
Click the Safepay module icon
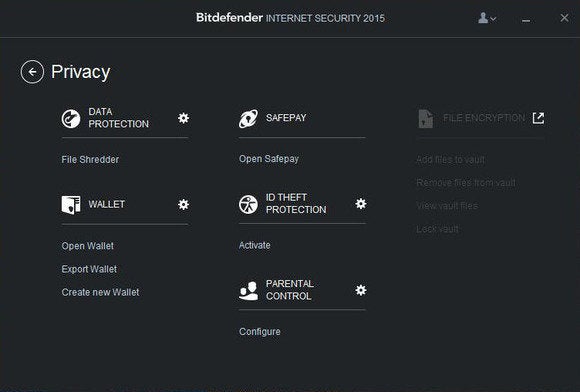248,119
